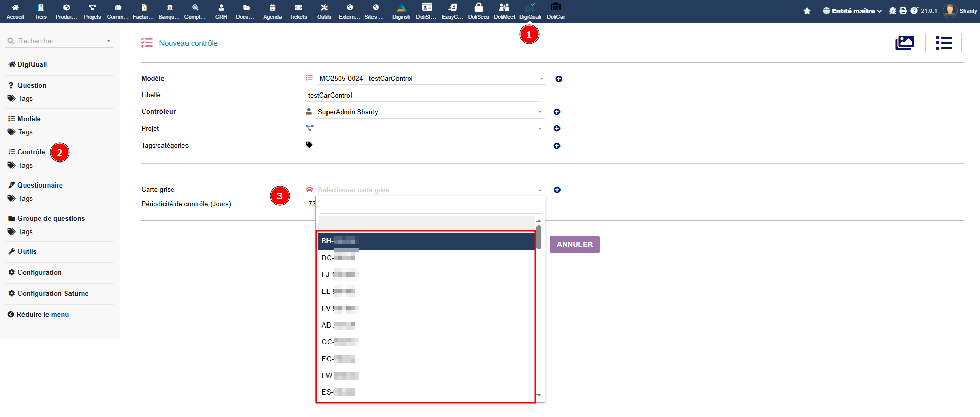Open the Modèle dropdown MO2505-0024

431,78
